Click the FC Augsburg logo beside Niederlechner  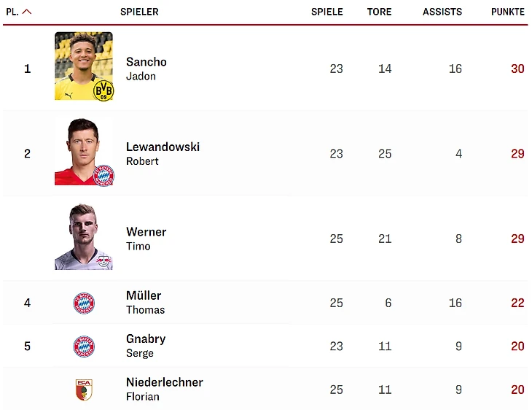click(84, 390)
